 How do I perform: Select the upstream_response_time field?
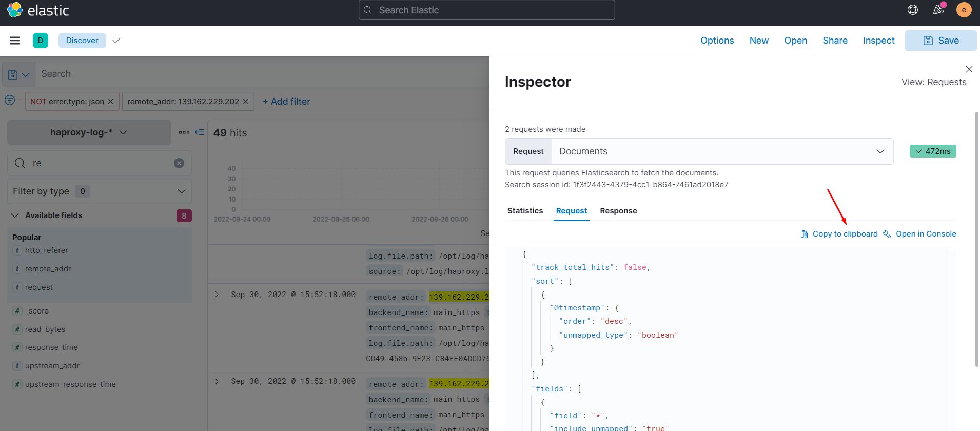(70, 384)
